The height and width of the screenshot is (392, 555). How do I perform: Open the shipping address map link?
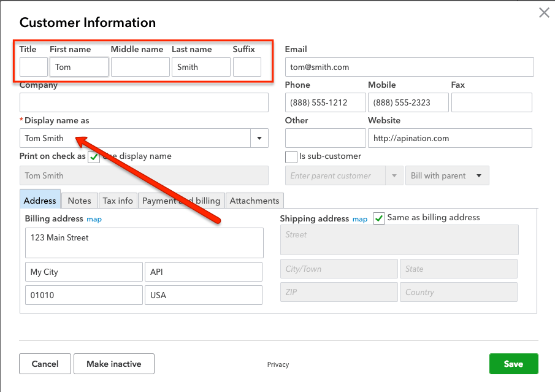tap(359, 218)
